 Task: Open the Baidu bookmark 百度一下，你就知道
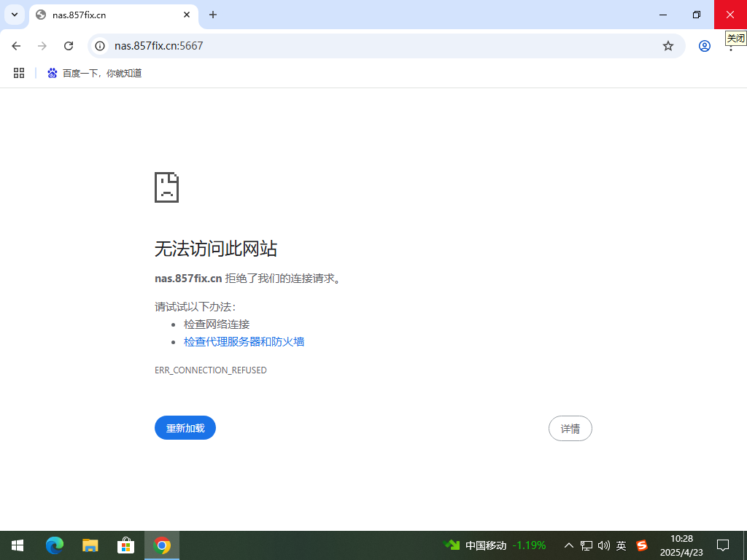[94, 73]
